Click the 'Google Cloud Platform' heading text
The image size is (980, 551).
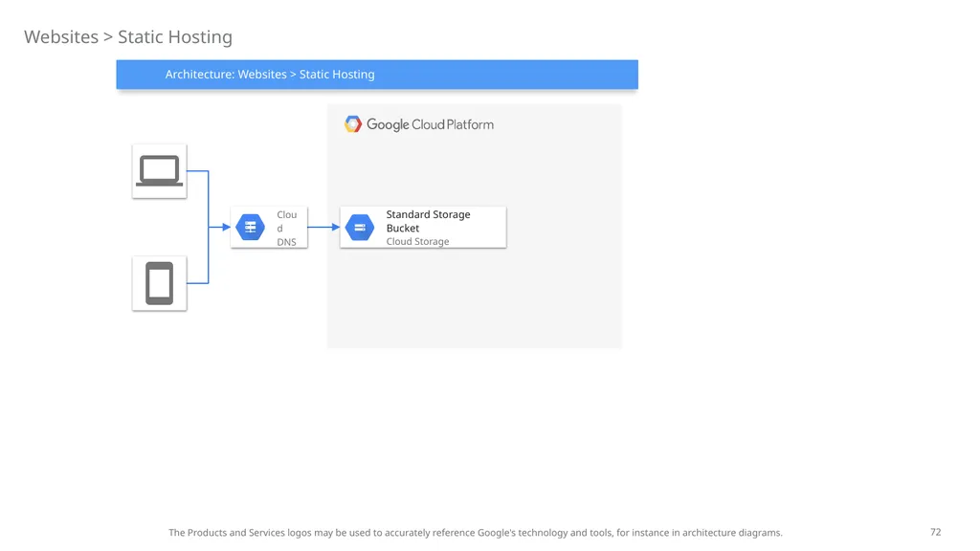[x=430, y=124]
